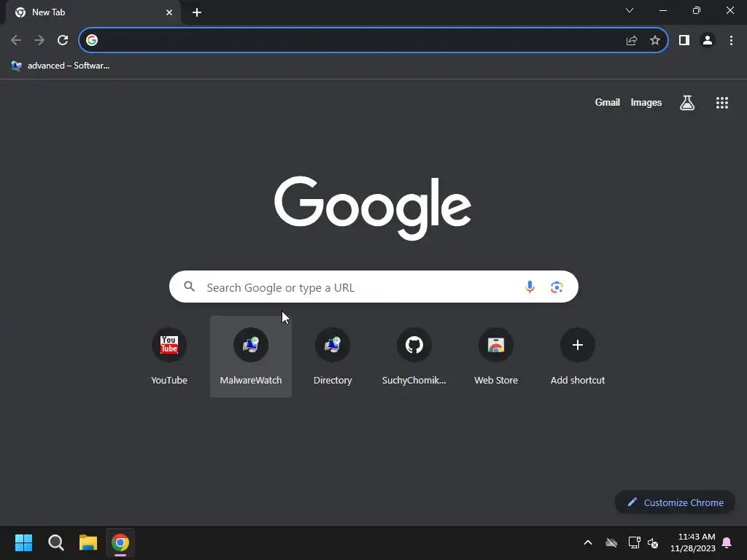Click the OneDrive cloud tray icon

611,542
